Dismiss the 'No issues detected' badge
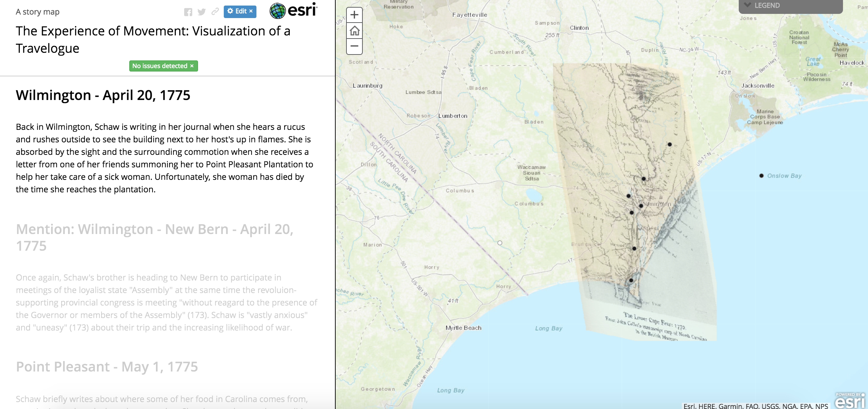The image size is (868, 409). pyautogui.click(x=192, y=66)
